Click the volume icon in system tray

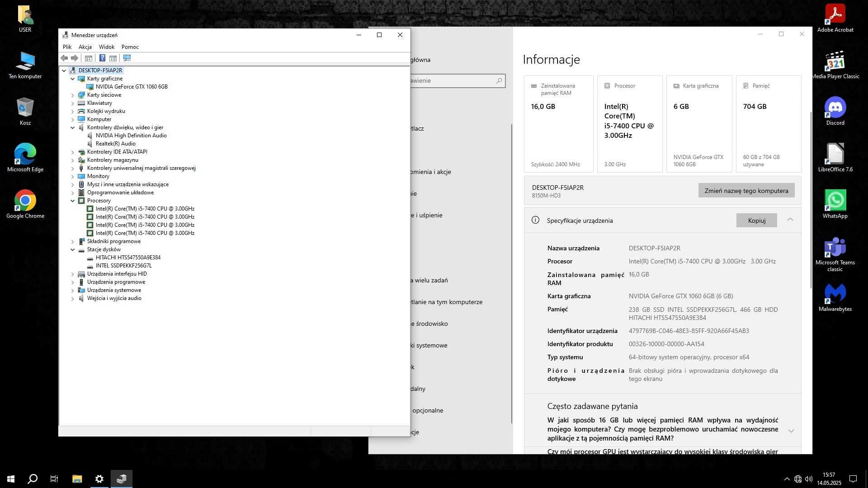click(x=809, y=479)
